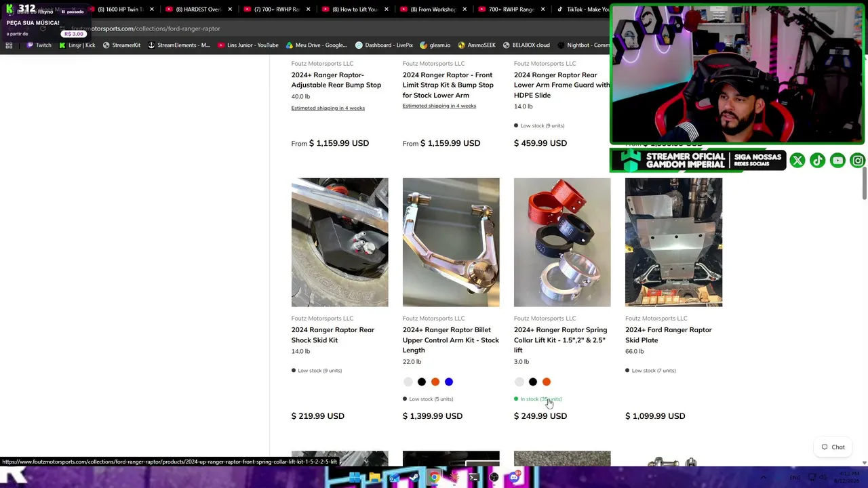
Task: Open the StreamElements bookmark
Action: click(x=179, y=45)
